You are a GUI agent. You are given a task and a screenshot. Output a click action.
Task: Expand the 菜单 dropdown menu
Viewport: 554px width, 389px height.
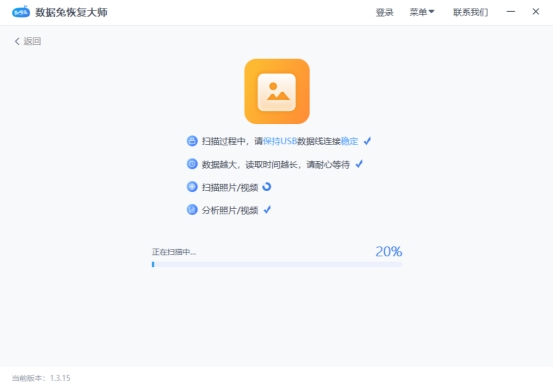(x=422, y=12)
